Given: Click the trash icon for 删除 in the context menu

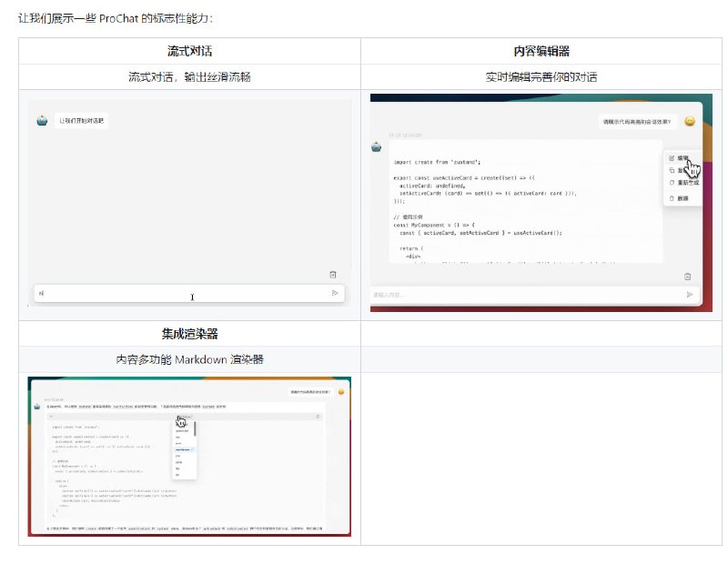Looking at the screenshot, I should click(671, 197).
